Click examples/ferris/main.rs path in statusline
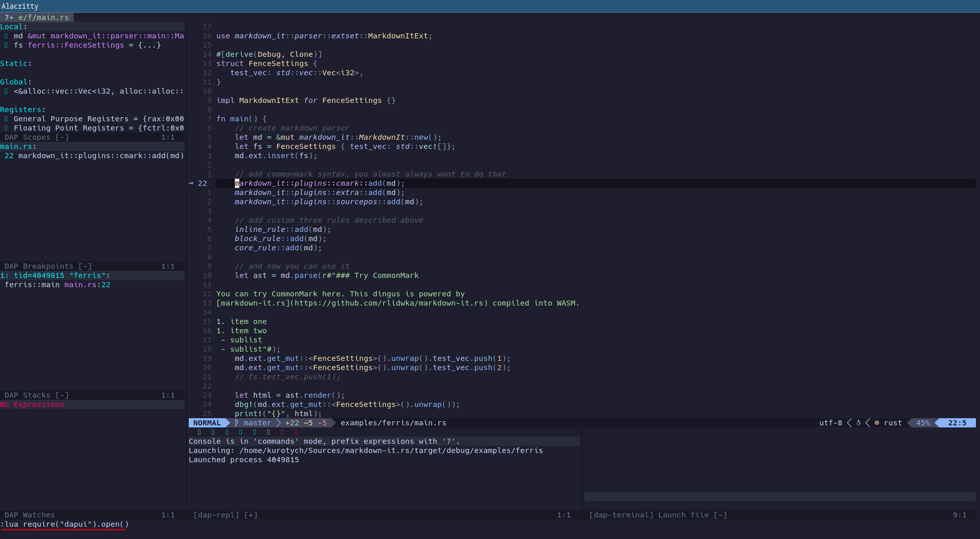The width and height of the screenshot is (980, 539). point(393,423)
